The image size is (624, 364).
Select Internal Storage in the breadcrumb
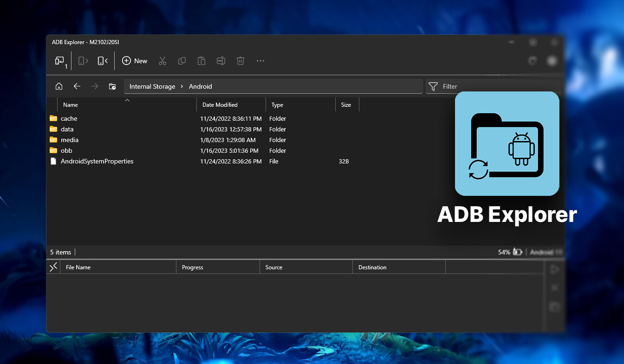pos(152,86)
